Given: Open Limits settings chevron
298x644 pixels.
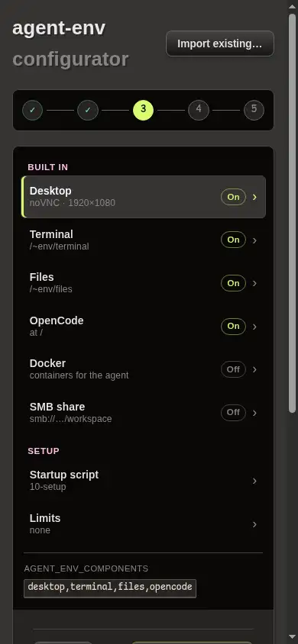Looking at the screenshot, I should pyautogui.click(x=255, y=524).
